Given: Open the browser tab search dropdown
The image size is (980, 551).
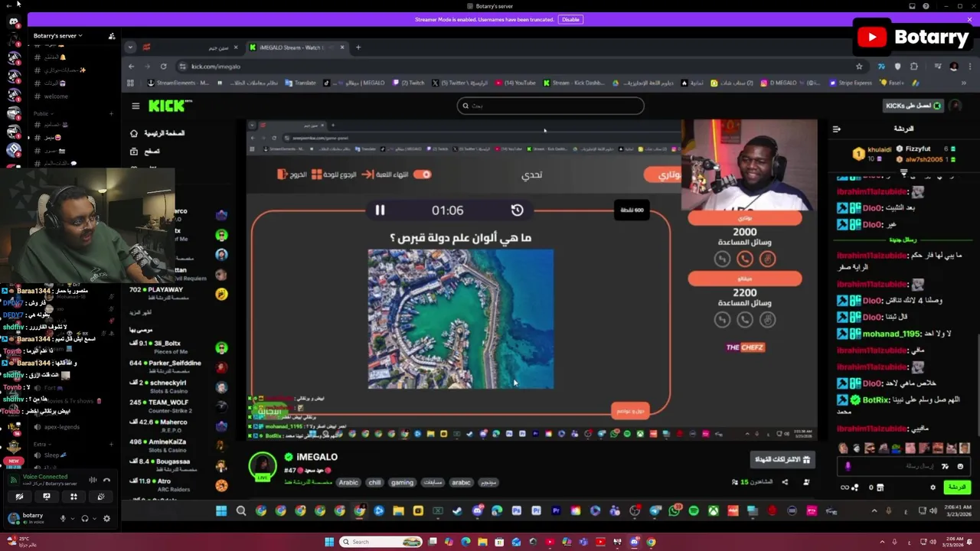Looking at the screenshot, I should pyautogui.click(x=130, y=47).
